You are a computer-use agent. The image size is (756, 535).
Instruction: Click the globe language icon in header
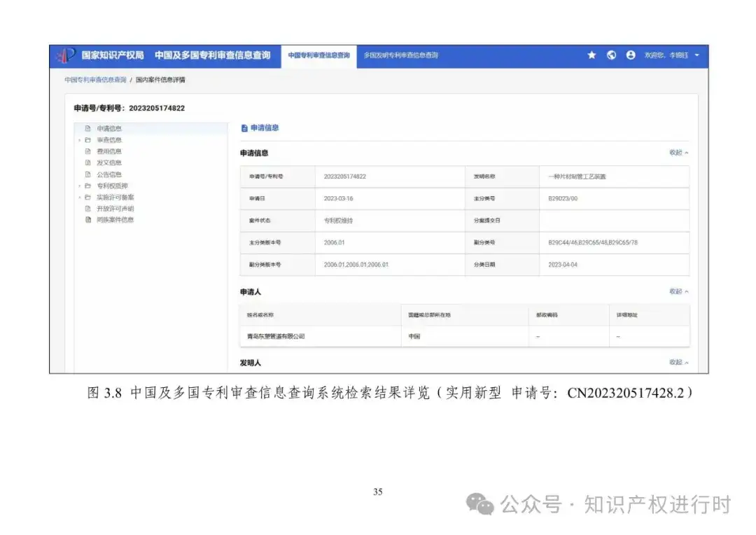pyautogui.click(x=611, y=55)
